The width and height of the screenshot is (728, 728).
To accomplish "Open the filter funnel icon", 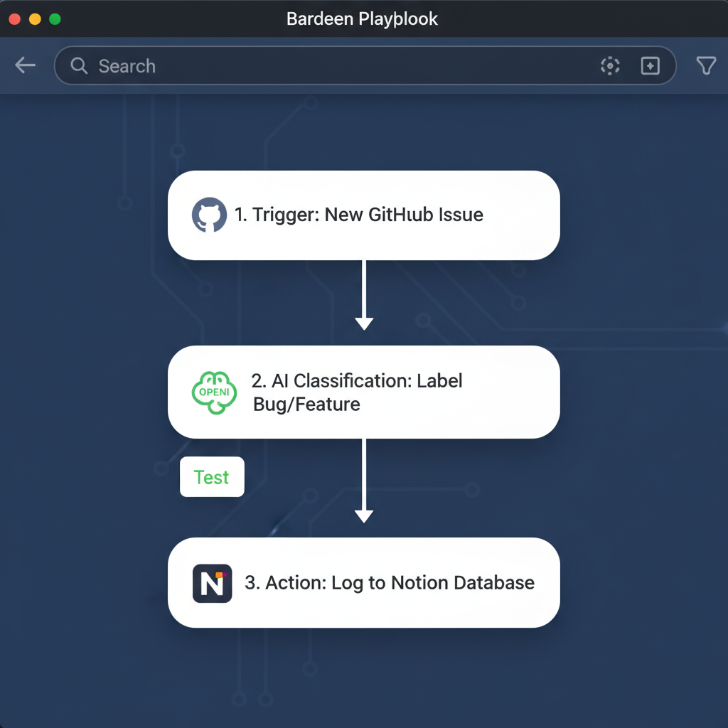I will tap(706, 65).
